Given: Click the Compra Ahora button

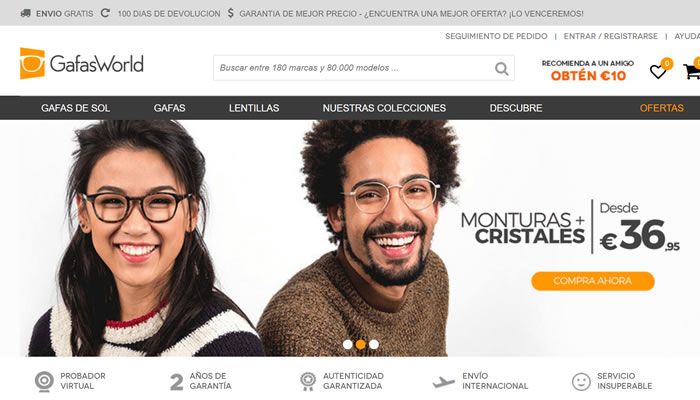Looking at the screenshot, I should [593, 281].
